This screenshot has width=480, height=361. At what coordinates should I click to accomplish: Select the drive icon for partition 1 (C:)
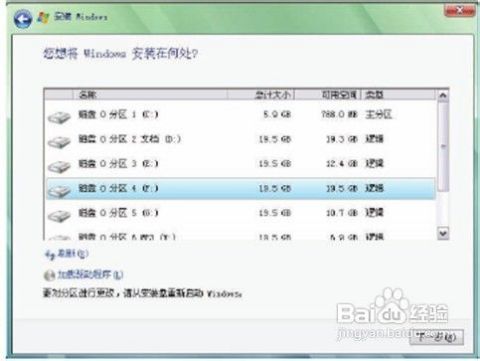(x=59, y=117)
